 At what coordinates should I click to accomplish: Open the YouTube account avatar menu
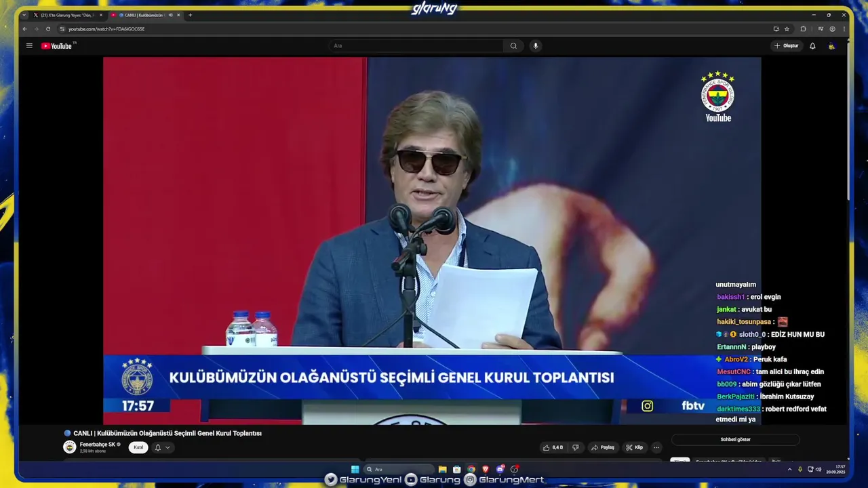[x=831, y=46]
